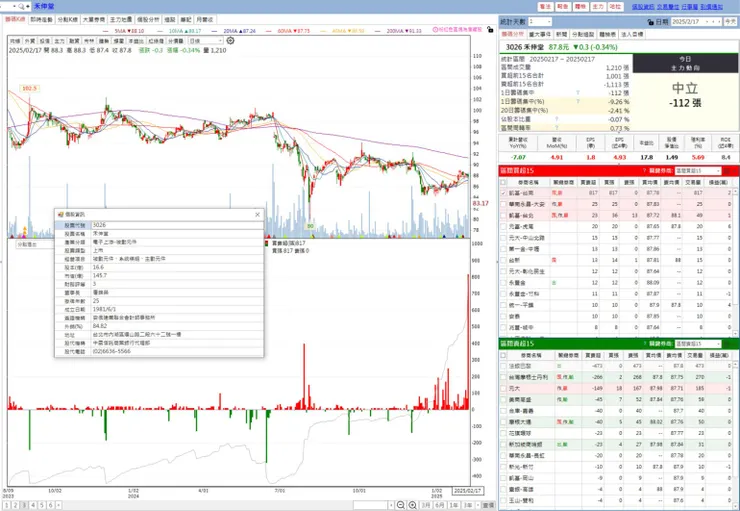This screenshot has height=511, width=740.
Task: Open the 分點進出 dropdown on lower chart
Action: click(x=35, y=244)
